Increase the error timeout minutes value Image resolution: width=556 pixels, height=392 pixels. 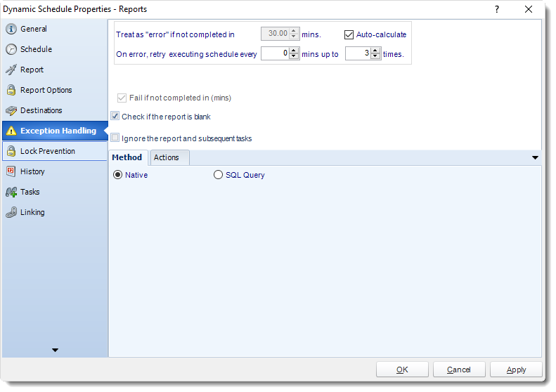(x=294, y=32)
